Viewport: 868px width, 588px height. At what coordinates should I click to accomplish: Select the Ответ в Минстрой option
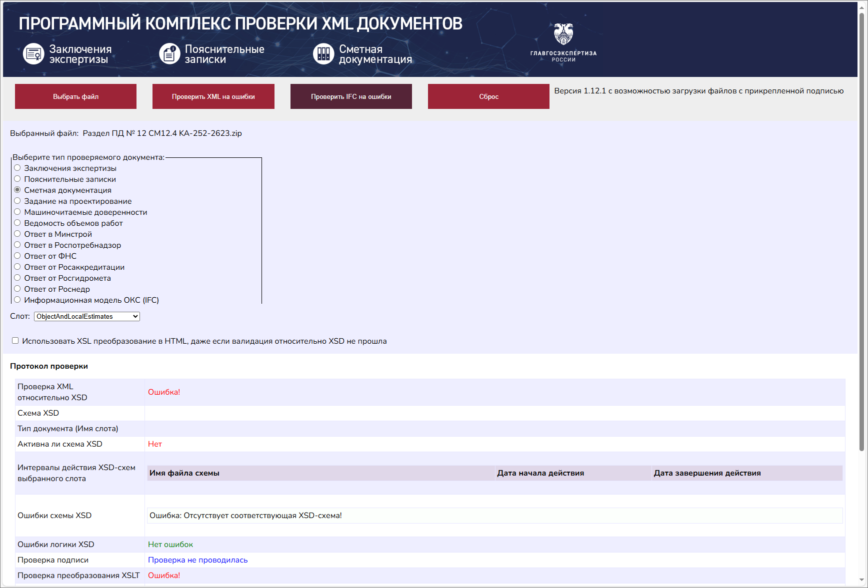pos(17,233)
